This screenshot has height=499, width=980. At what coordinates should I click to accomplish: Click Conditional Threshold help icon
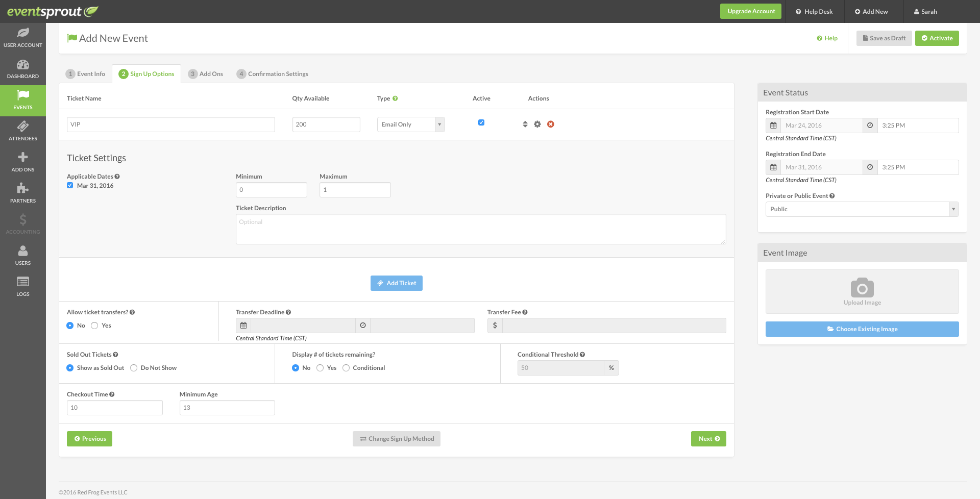pyautogui.click(x=582, y=355)
